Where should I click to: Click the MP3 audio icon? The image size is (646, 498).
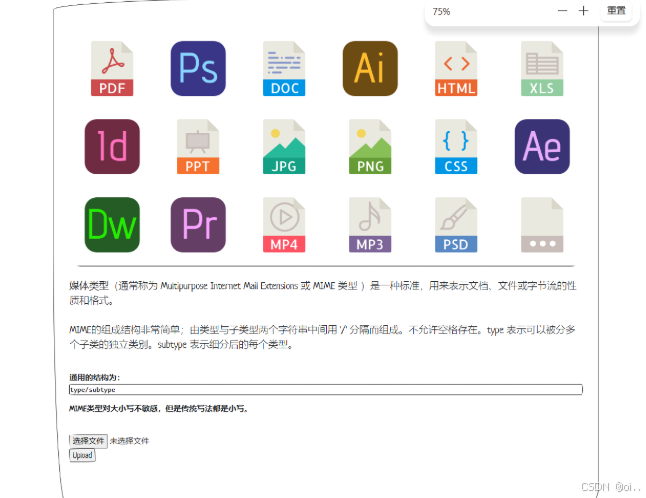pyautogui.click(x=370, y=224)
